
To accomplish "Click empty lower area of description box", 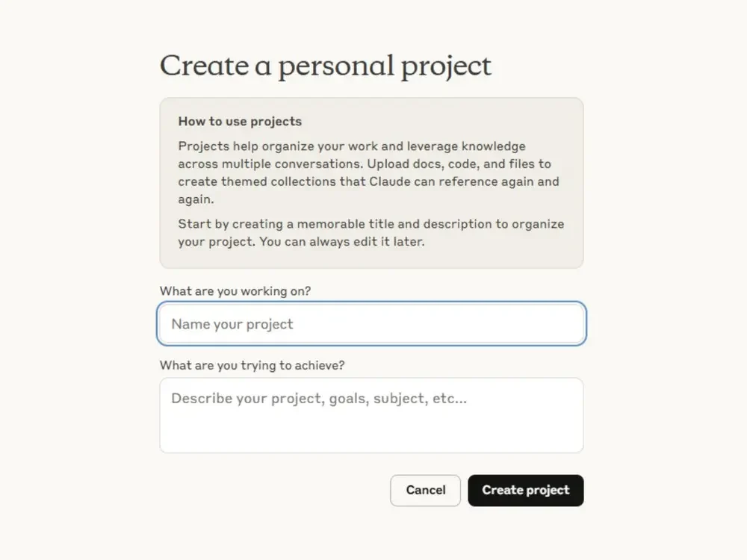I will 371,432.
